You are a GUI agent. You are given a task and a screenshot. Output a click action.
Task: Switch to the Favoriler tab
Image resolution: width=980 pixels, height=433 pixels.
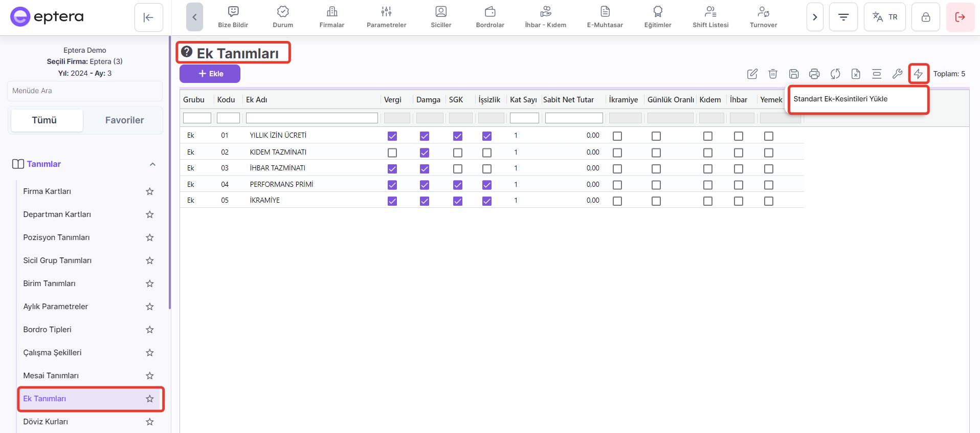point(124,120)
